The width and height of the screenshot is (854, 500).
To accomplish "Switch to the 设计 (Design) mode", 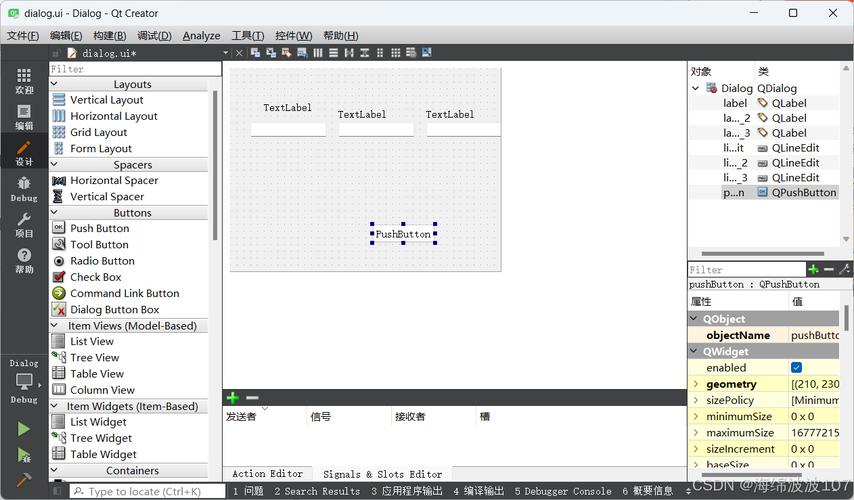I will pyautogui.click(x=24, y=150).
